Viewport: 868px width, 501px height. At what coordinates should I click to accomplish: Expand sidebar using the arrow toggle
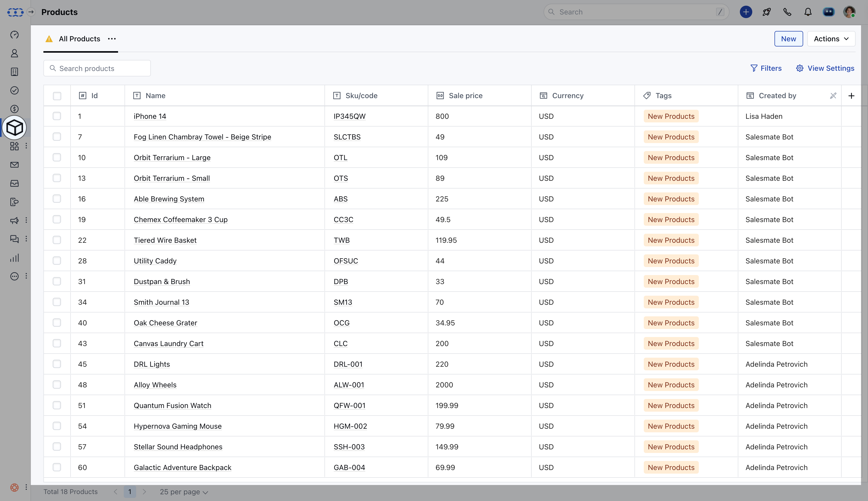(31, 12)
